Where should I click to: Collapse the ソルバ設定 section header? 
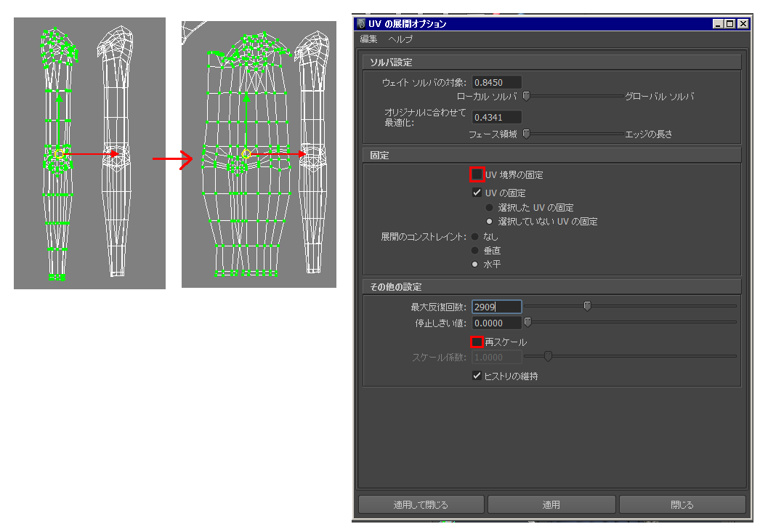pos(551,62)
